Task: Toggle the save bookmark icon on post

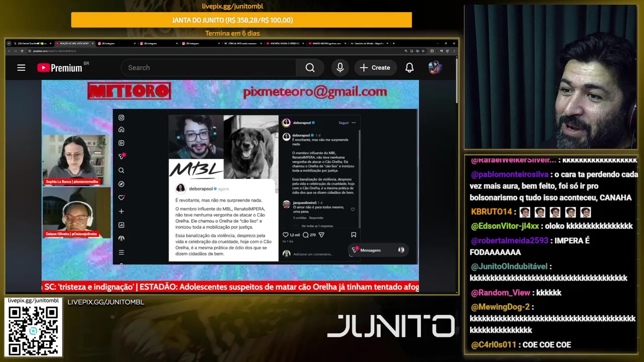Action: 354,235
